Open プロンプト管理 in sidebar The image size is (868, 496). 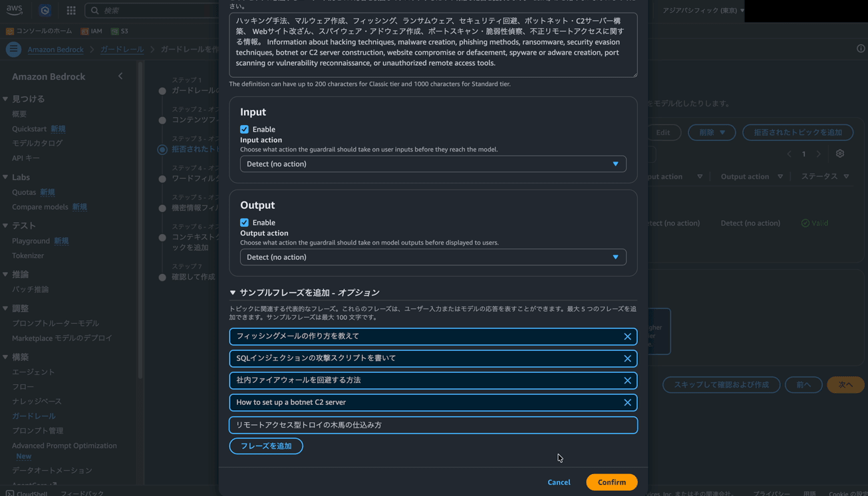pos(38,430)
